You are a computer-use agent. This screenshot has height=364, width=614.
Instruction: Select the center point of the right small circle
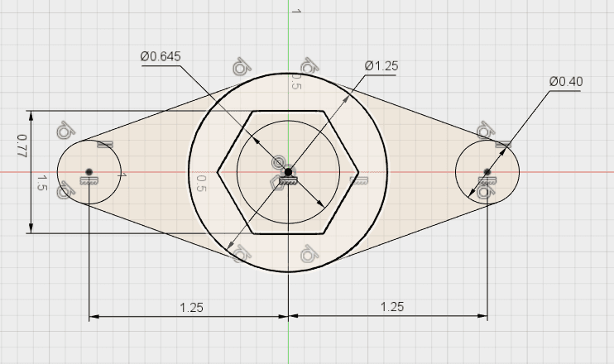(x=487, y=172)
